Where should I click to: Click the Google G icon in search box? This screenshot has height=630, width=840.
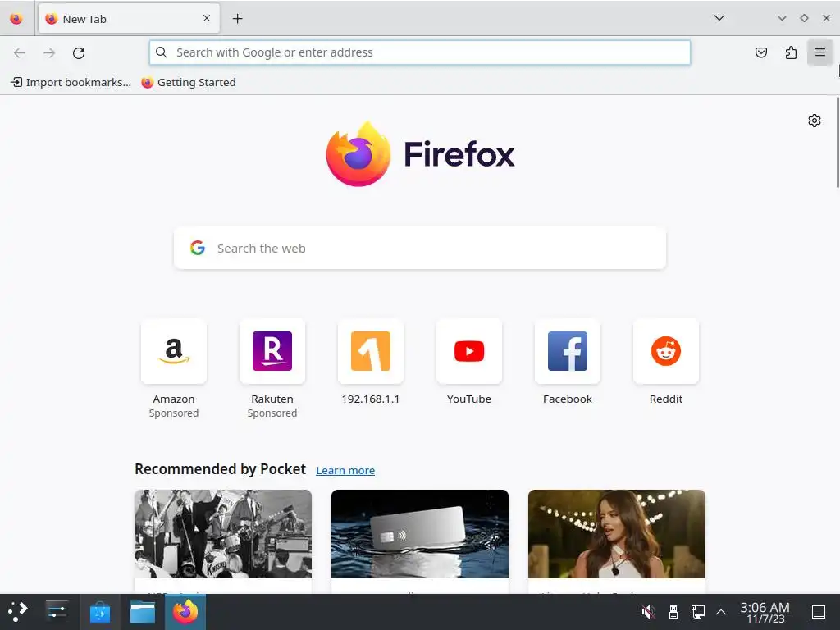198,248
